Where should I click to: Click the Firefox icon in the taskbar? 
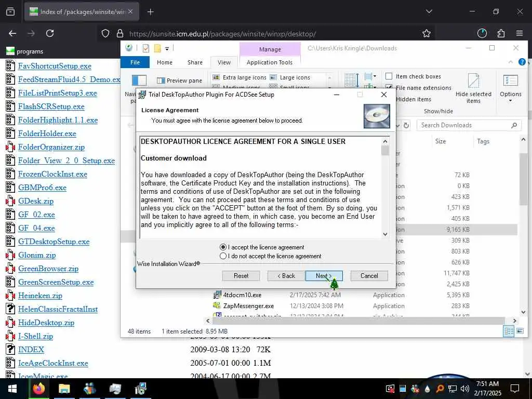38,389
